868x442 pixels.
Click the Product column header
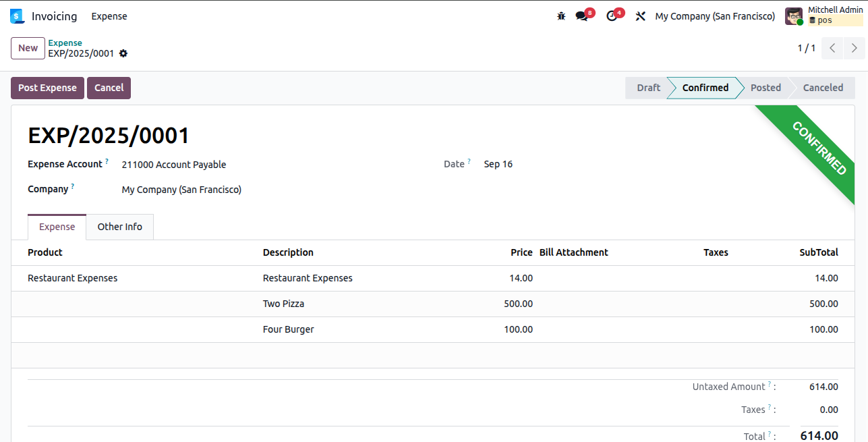click(45, 252)
